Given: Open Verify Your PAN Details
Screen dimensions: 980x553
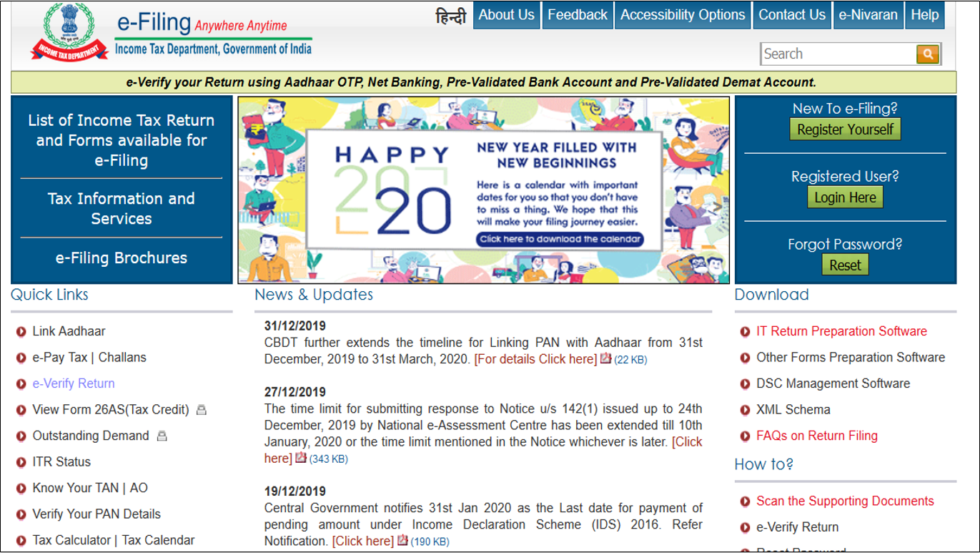Looking at the screenshot, I should coord(96,514).
